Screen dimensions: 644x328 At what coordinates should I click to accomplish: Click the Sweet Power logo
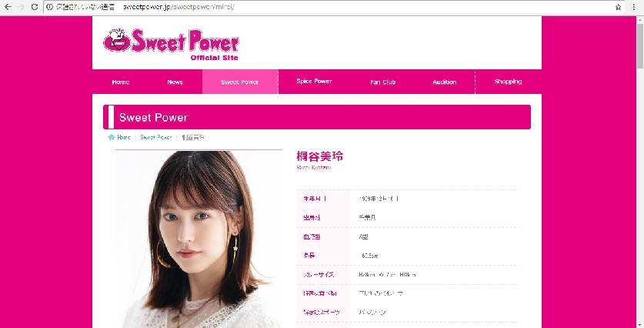[171, 45]
